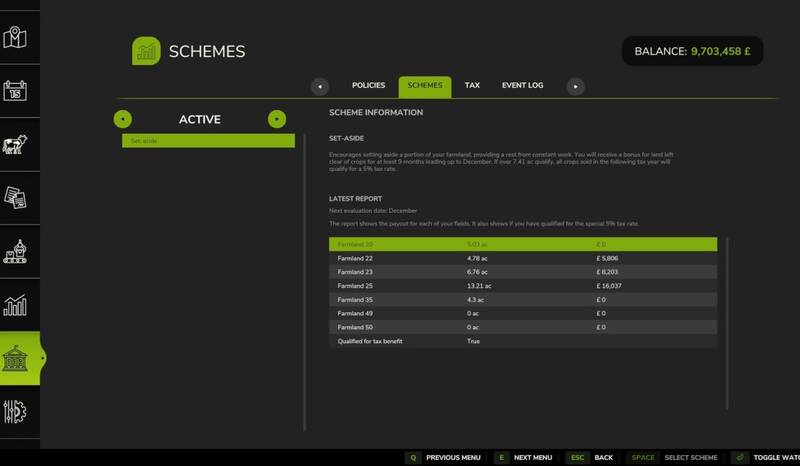Click the Previous Menu button
Image resolution: width=800 pixels, height=466 pixels.
445,457
